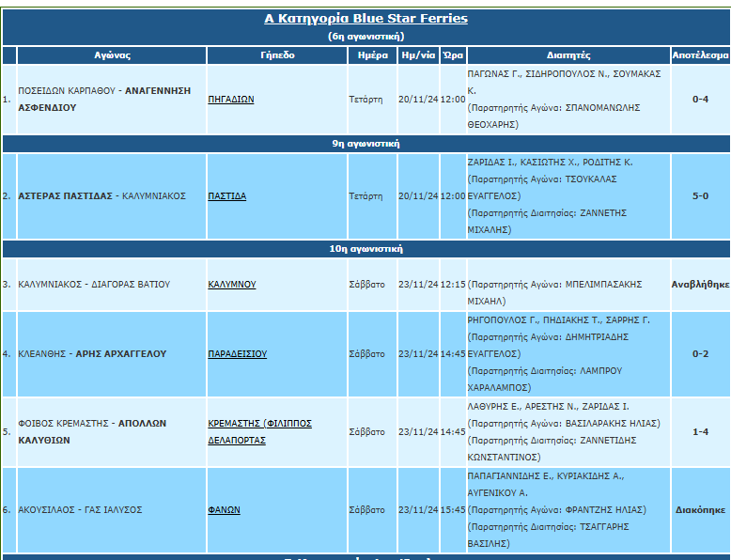Select match ΑΣΤΕΡΑΣ ΠΑΣΤΙΔΑΣ - ΚΑΛΥΜΝΙΑΚΟΣ
Viewport: 731px width, 560px height.
pos(112,196)
